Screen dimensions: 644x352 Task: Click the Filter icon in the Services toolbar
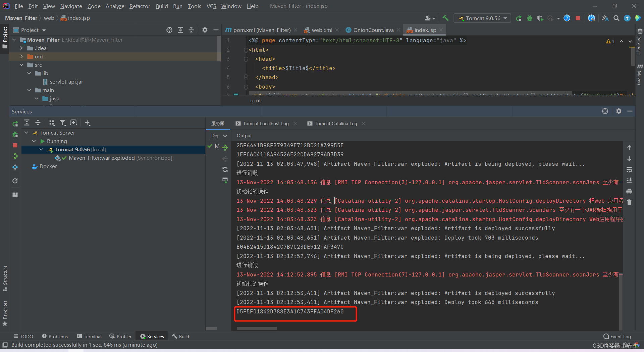(63, 123)
